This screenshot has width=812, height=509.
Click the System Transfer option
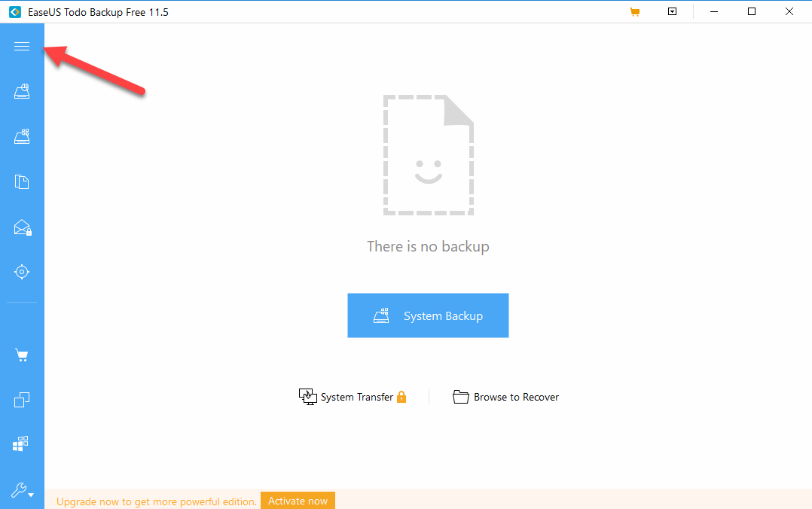(353, 397)
